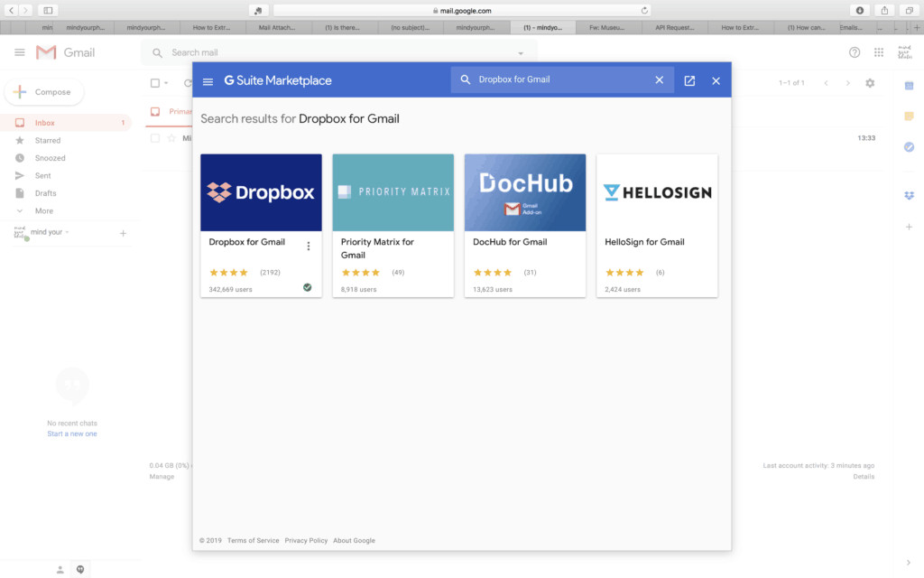
Task: Click the installed checkmark on the Dropbox card
Action: click(x=307, y=287)
